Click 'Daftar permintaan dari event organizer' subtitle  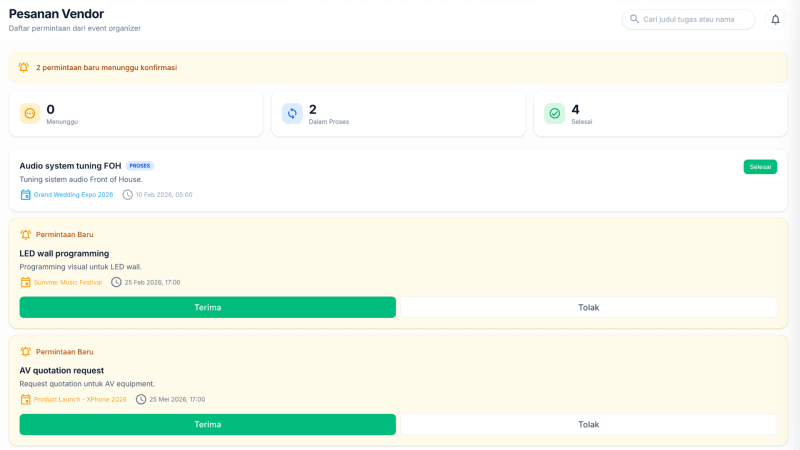(x=74, y=29)
